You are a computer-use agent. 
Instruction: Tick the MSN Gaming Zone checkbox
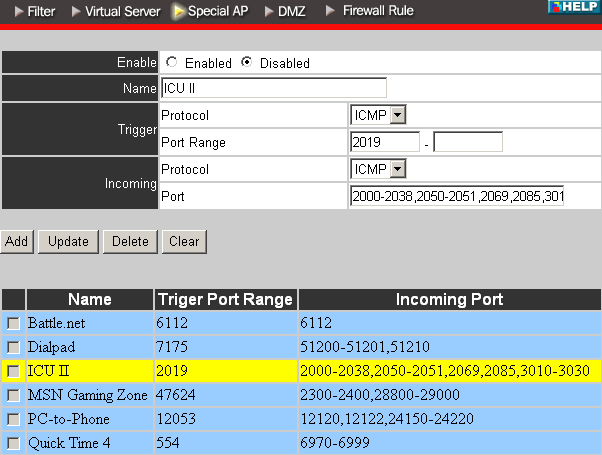pyautogui.click(x=13, y=395)
